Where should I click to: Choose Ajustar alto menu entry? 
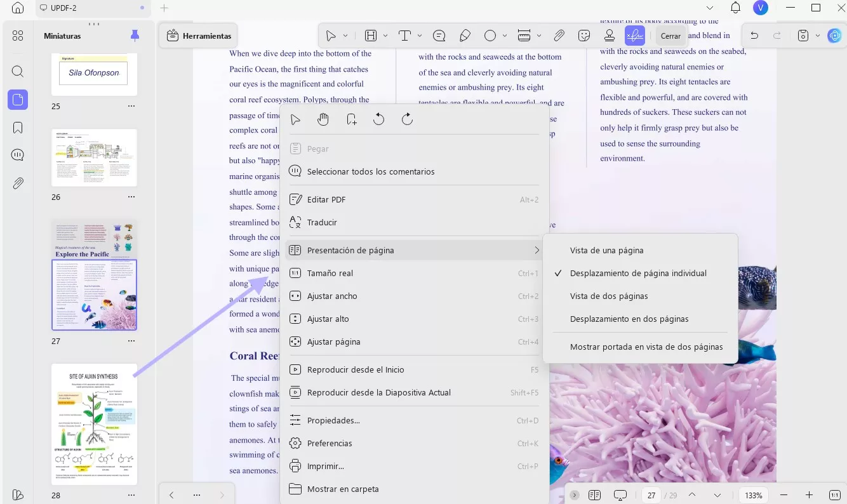point(414,319)
